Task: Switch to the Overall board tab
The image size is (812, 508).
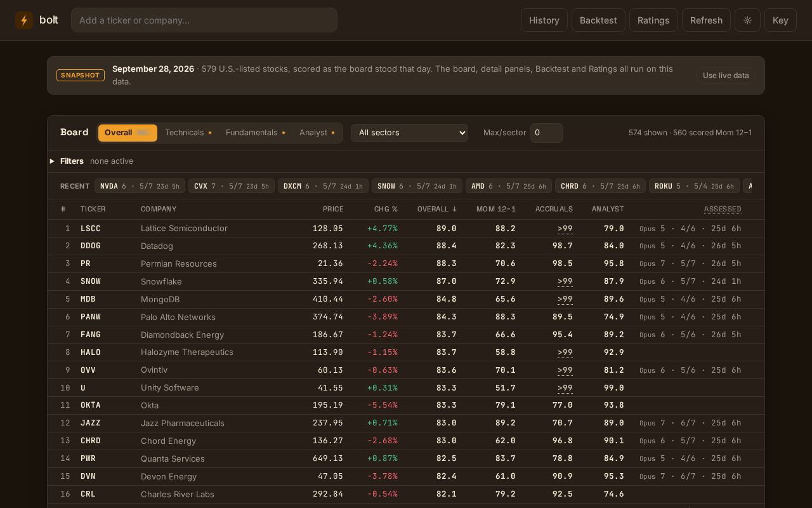Action: click(128, 133)
